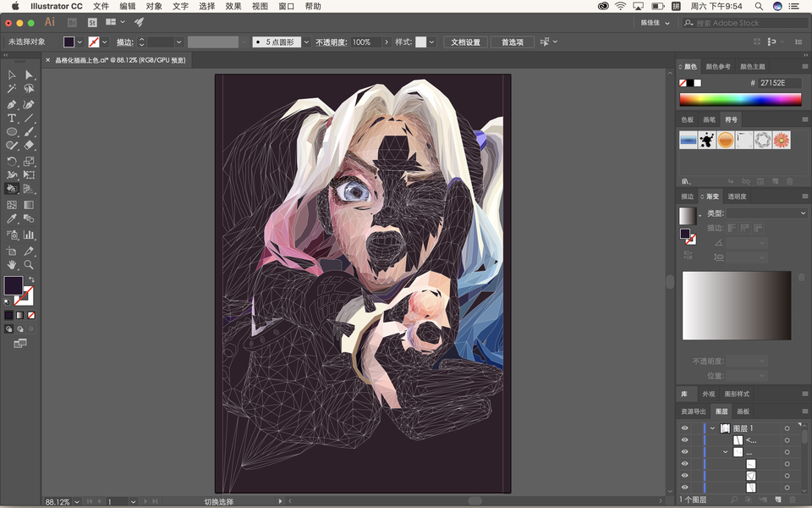
Task: Select the Ellipse tool
Action: click(x=12, y=132)
